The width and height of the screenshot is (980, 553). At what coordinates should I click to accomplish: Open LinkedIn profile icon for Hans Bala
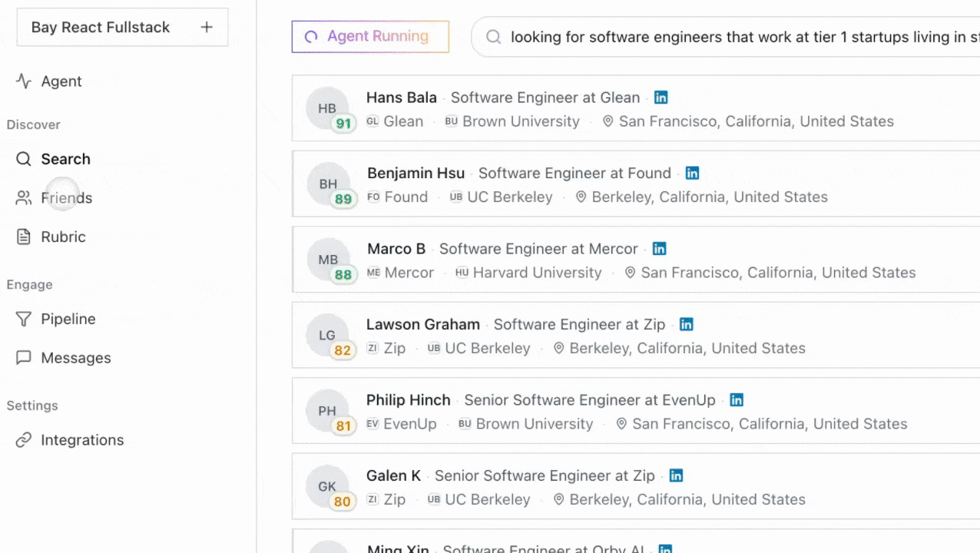[x=661, y=98]
